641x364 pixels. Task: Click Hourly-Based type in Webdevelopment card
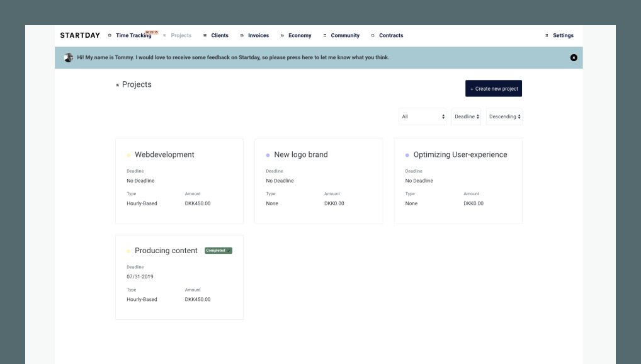[x=142, y=203]
